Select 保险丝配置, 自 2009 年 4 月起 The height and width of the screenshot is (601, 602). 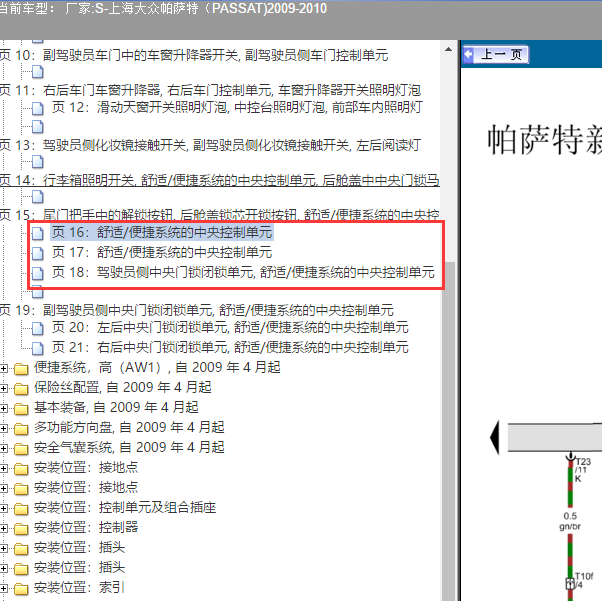(x=122, y=387)
